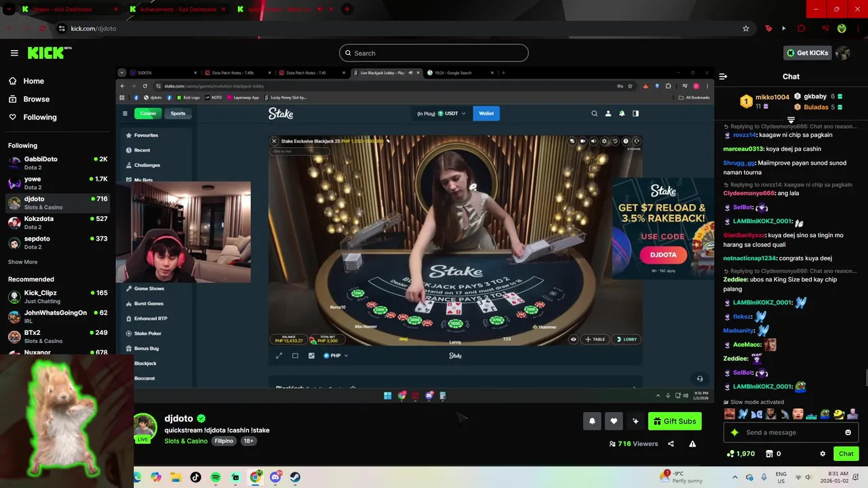Viewport: 868px width, 488px height.
Task: Expand Show More followed channels
Action: click(22, 262)
